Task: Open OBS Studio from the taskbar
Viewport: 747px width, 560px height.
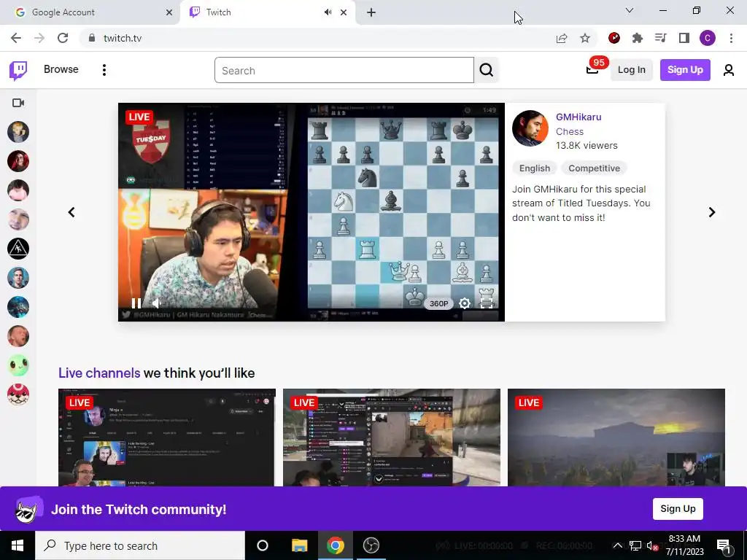Action: pos(371,545)
